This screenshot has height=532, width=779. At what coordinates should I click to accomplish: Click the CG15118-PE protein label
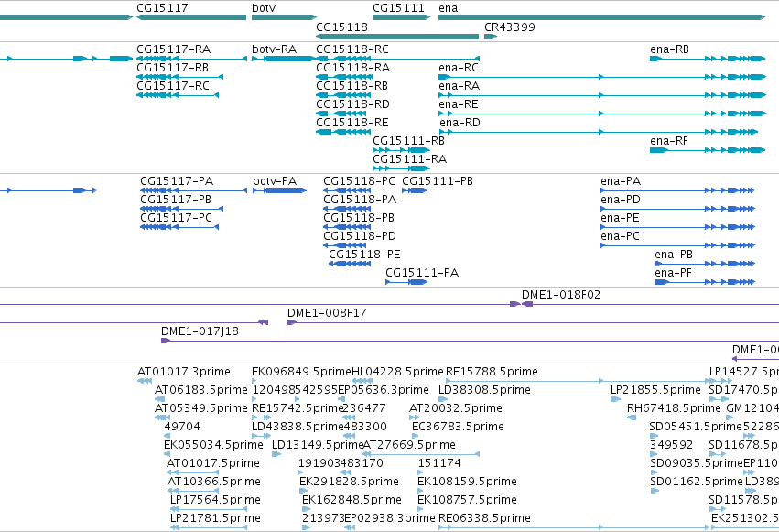click(x=364, y=255)
